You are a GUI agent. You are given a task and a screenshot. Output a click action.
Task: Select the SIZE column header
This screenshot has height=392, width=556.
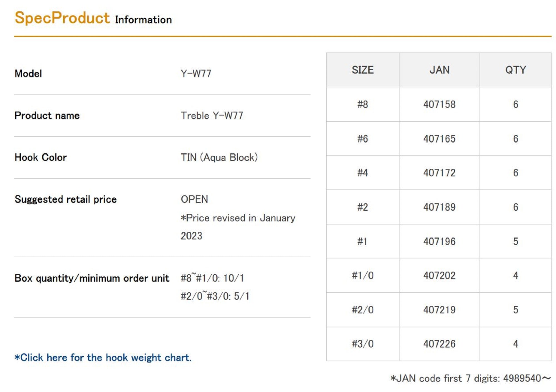pyautogui.click(x=363, y=70)
